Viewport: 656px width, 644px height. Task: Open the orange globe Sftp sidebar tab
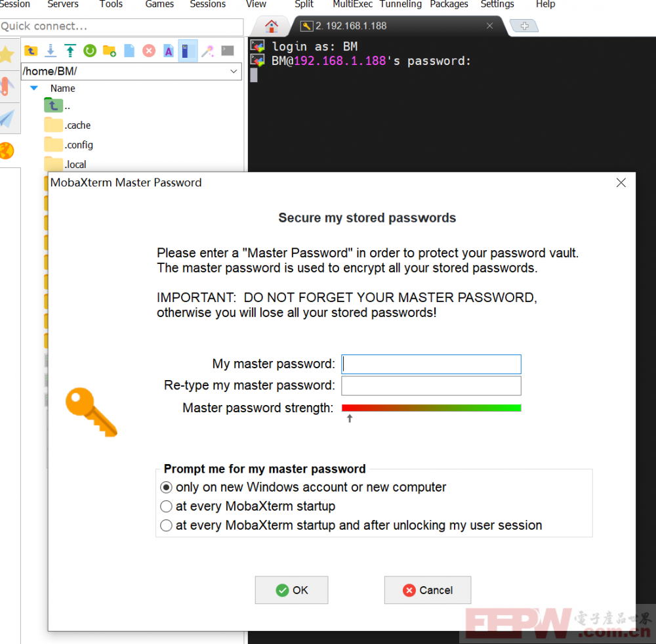pyautogui.click(x=7, y=151)
